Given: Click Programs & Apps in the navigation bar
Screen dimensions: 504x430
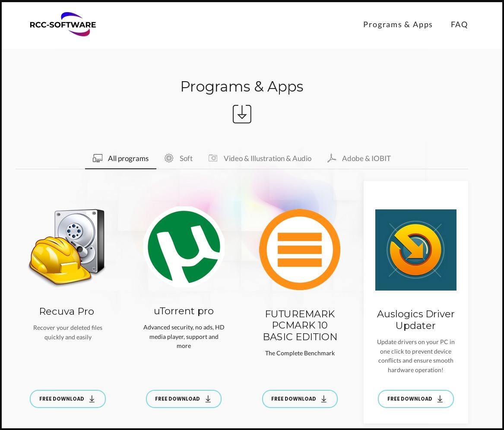Looking at the screenshot, I should (397, 25).
